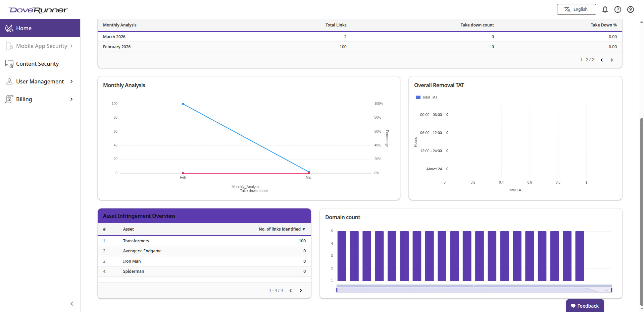
Task: Open the English language selector
Action: click(x=576, y=9)
